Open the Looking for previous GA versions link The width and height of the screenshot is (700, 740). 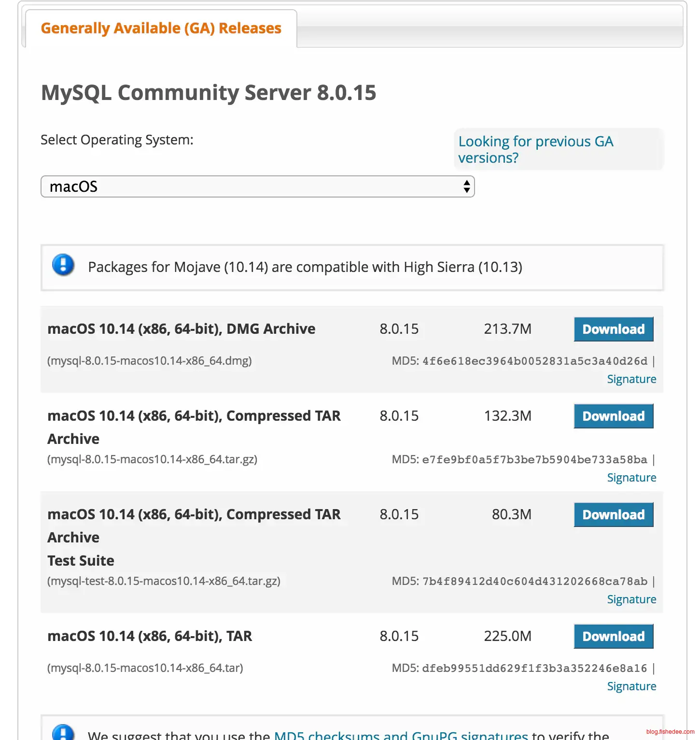pos(535,149)
